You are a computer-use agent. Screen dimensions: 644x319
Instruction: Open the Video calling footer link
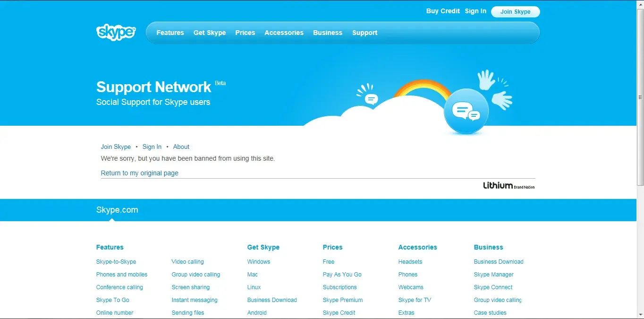[x=187, y=261]
